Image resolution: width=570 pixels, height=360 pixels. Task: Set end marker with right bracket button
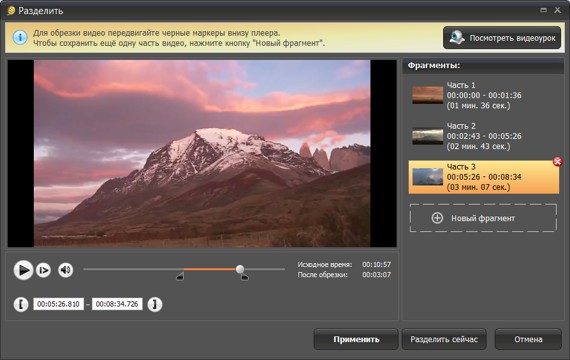click(x=155, y=304)
